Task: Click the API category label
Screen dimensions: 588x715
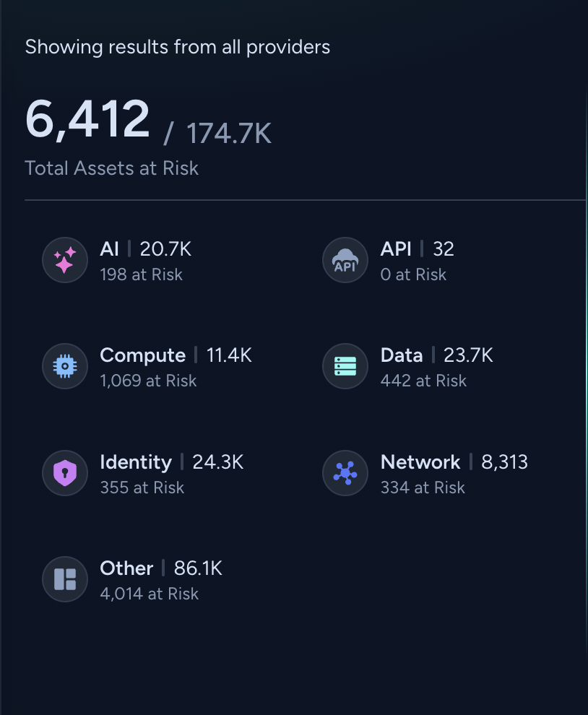Action: [396, 249]
